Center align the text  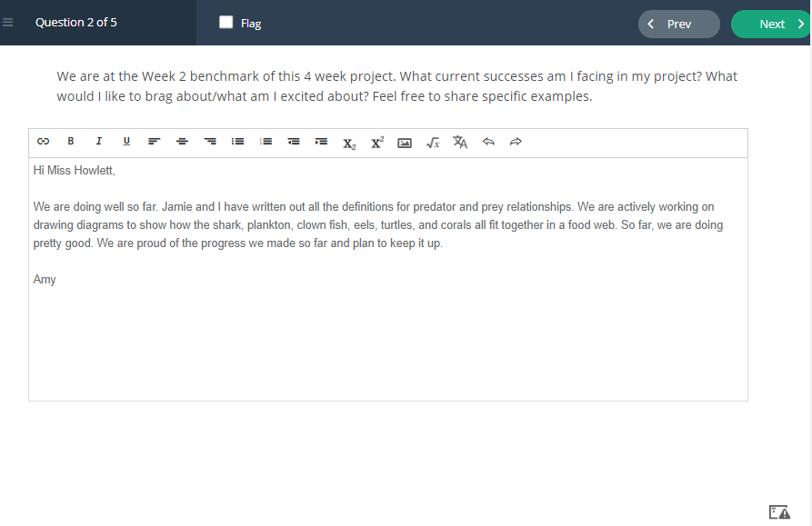(182, 141)
